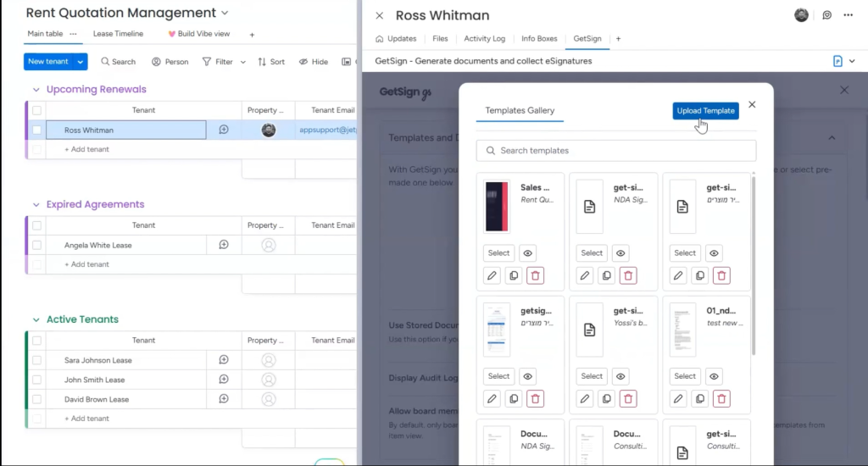
Task: Preview the get-si NDA Sig template
Action: click(x=620, y=253)
